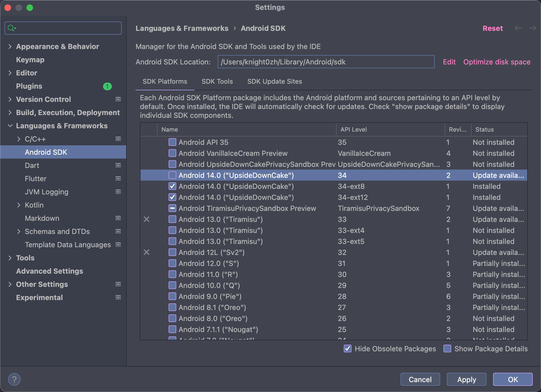
Task: Click project-level icon next to Flutter
Action: [118, 178]
